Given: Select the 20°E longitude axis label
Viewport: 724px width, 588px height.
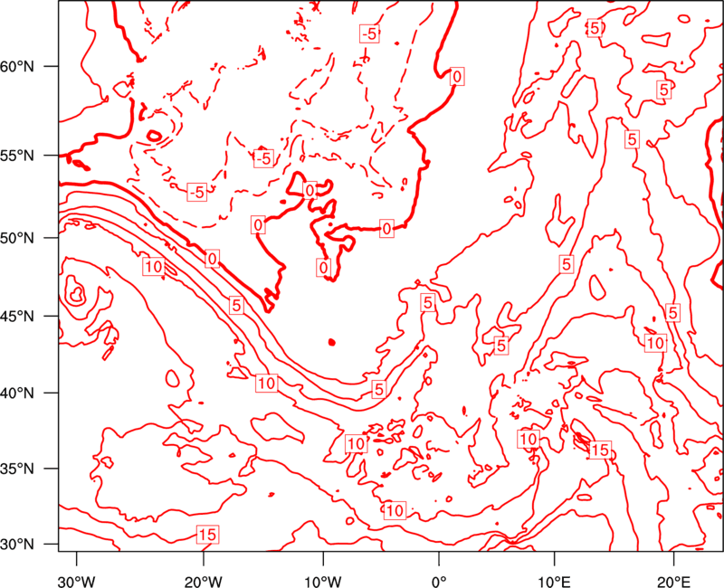Looking at the screenshot, I should coord(673,582).
